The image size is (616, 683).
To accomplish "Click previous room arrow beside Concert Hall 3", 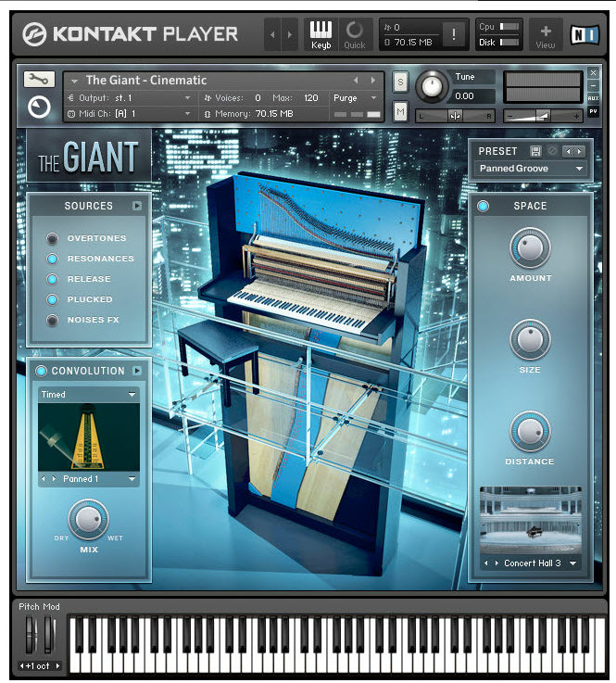I will pyautogui.click(x=486, y=563).
